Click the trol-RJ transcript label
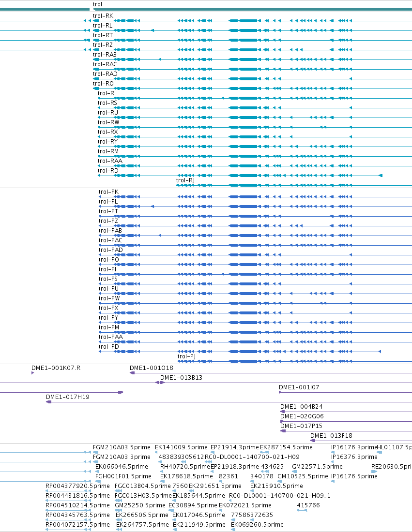 tap(185, 180)
